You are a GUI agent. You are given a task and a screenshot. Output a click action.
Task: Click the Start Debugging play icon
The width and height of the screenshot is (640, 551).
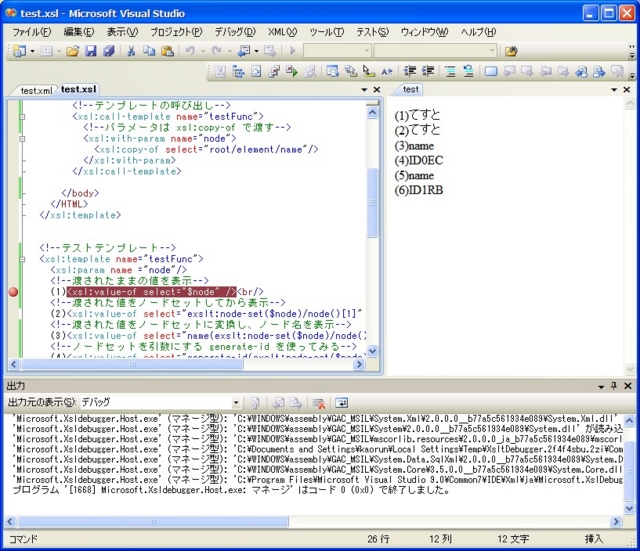[x=292, y=51]
